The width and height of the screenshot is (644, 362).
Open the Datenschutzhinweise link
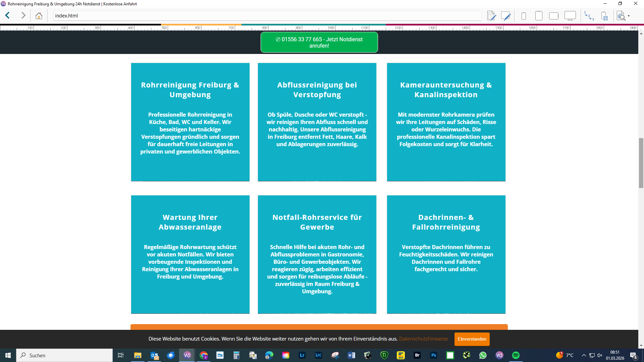(x=423, y=339)
